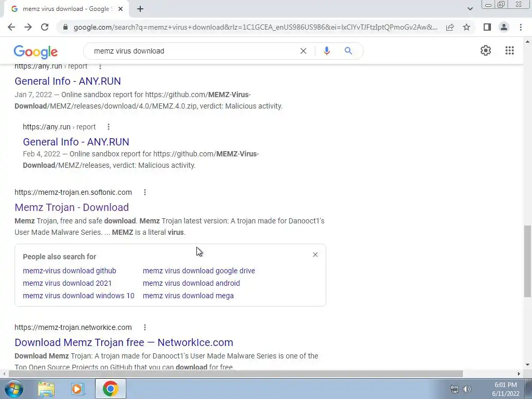Open the Chrome profile avatar
The height and width of the screenshot is (399, 532).
tap(504, 27)
